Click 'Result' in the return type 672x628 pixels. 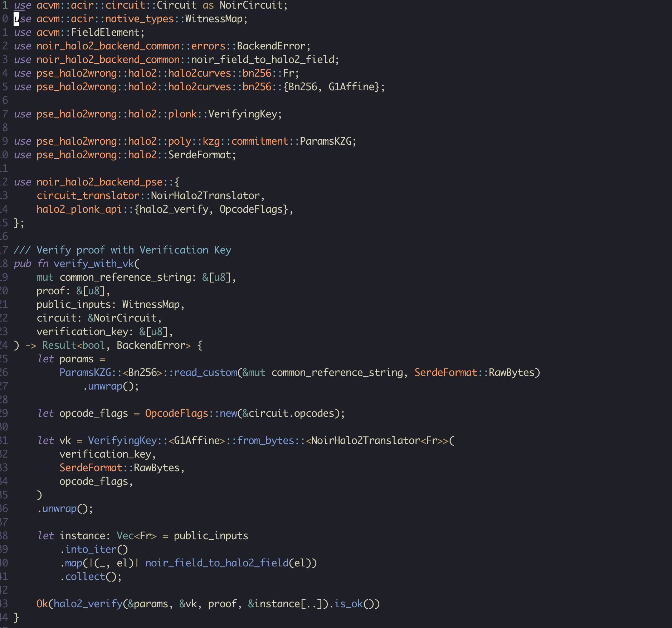pyautogui.click(x=59, y=345)
